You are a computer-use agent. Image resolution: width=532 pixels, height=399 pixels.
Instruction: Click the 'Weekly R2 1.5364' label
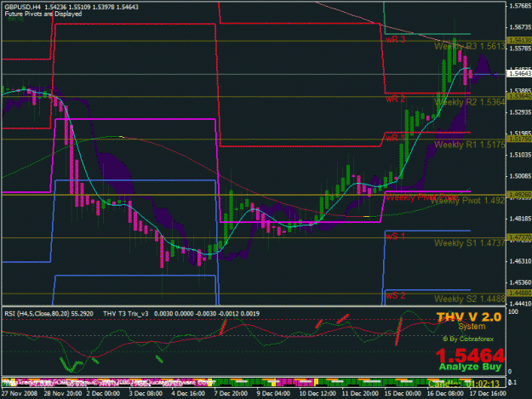470,102
